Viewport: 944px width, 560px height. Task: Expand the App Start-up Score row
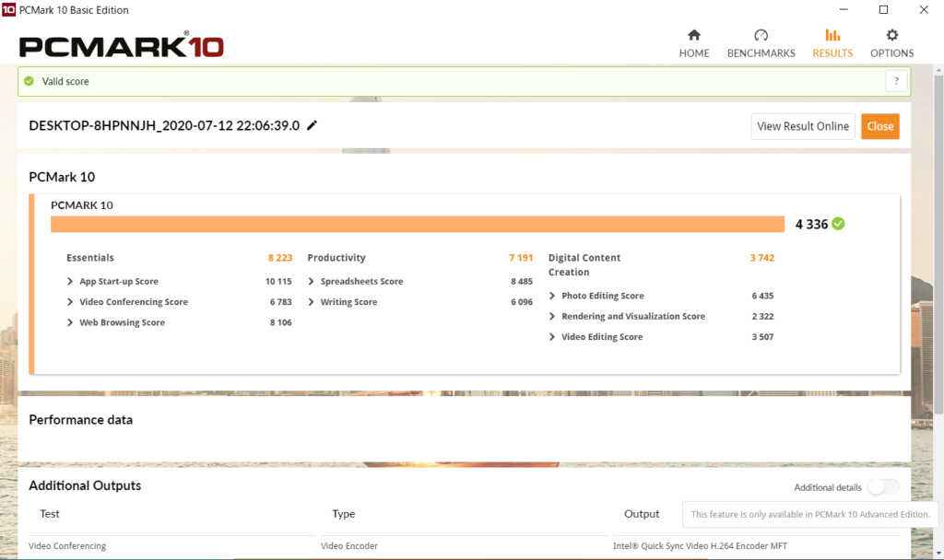click(x=70, y=282)
